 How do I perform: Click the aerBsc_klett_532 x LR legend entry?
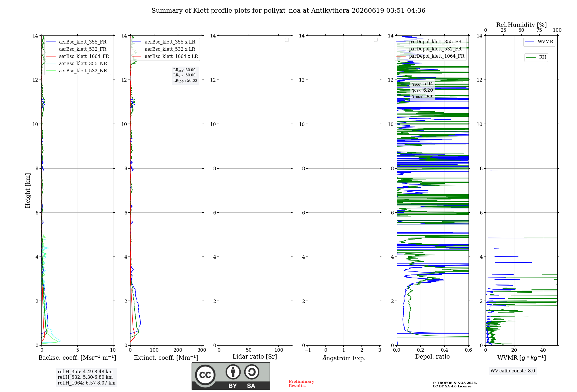coord(165,49)
